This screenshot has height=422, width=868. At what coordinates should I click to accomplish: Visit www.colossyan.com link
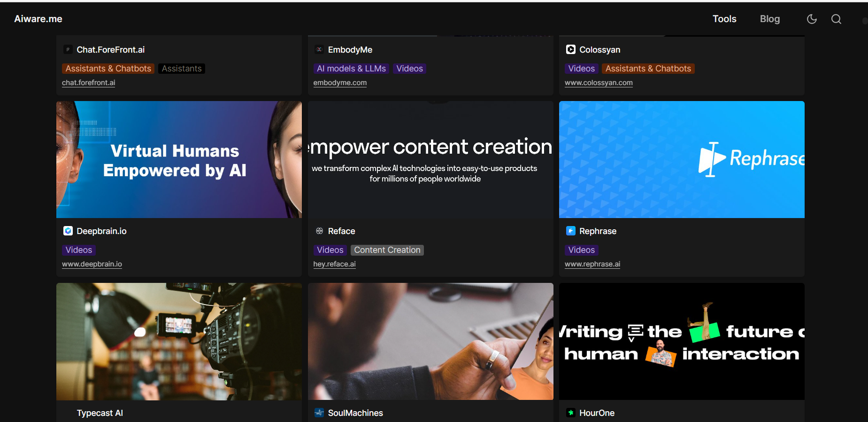click(x=599, y=83)
